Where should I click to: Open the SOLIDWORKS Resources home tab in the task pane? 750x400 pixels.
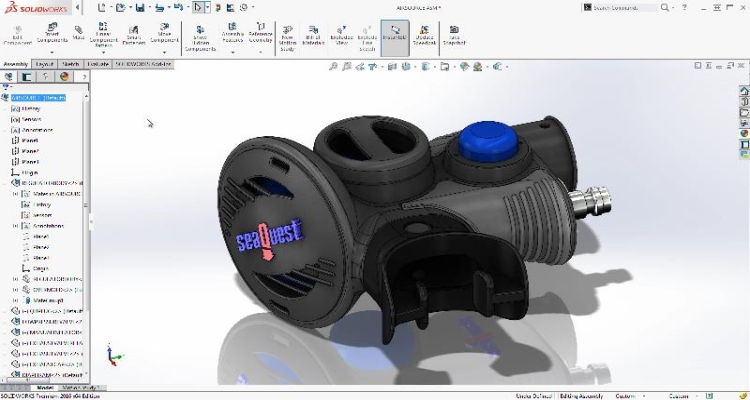point(744,91)
